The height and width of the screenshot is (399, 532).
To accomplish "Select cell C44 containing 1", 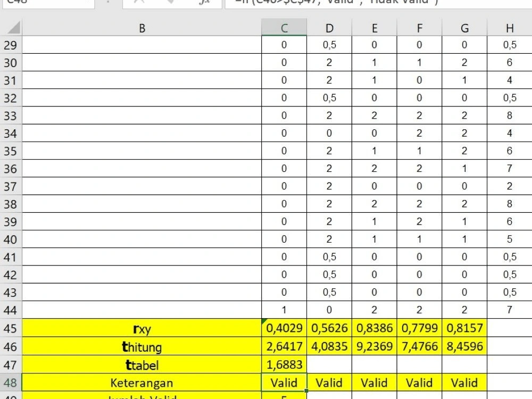I will coord(284,310).
